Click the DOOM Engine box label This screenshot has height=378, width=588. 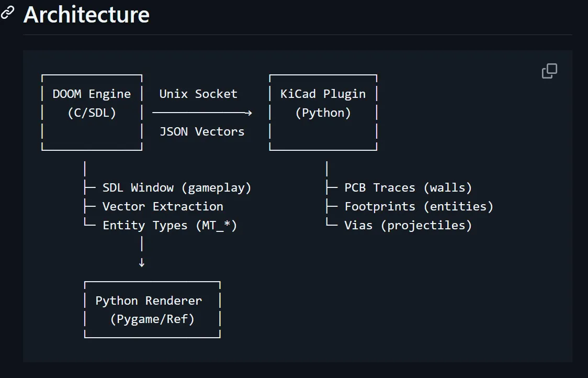92,94
